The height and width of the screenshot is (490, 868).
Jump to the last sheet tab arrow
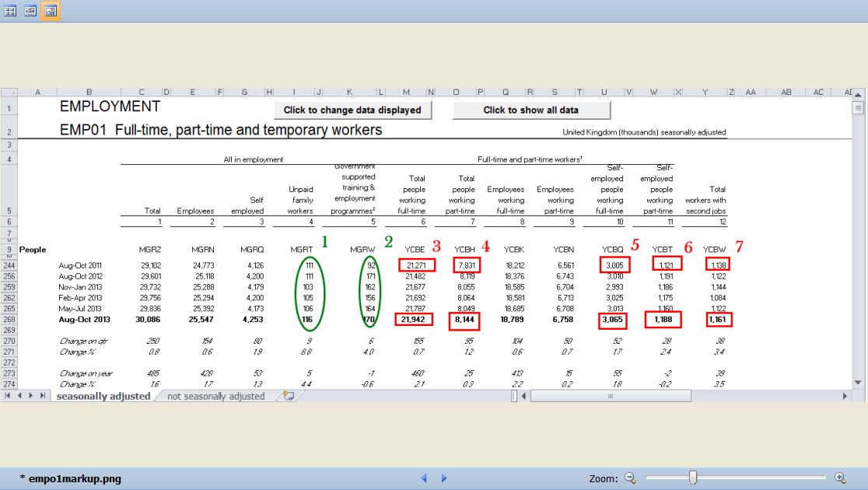point(43,396)
